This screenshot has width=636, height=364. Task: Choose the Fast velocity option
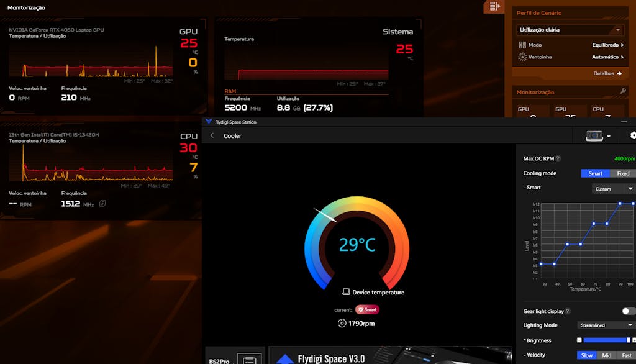point(626,355)
